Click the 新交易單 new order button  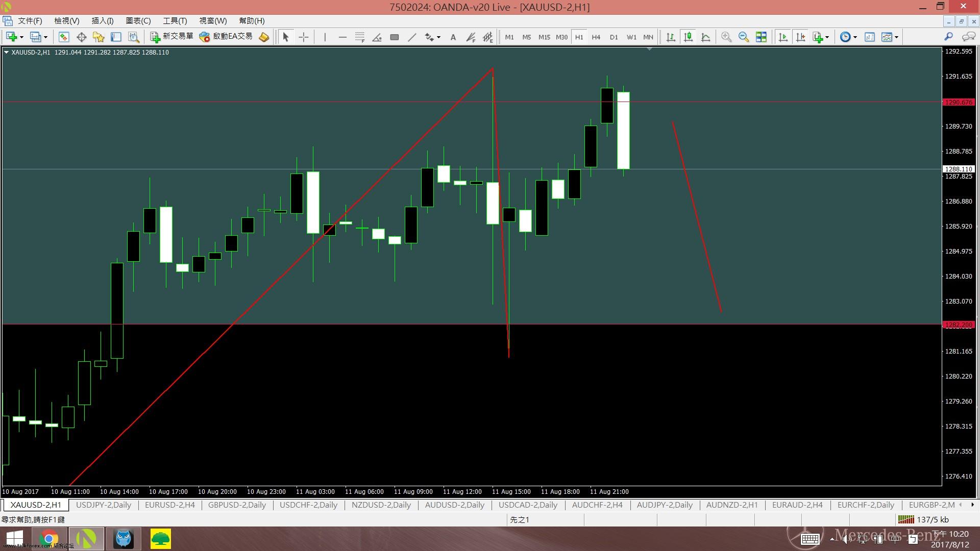tap(171, 37)
